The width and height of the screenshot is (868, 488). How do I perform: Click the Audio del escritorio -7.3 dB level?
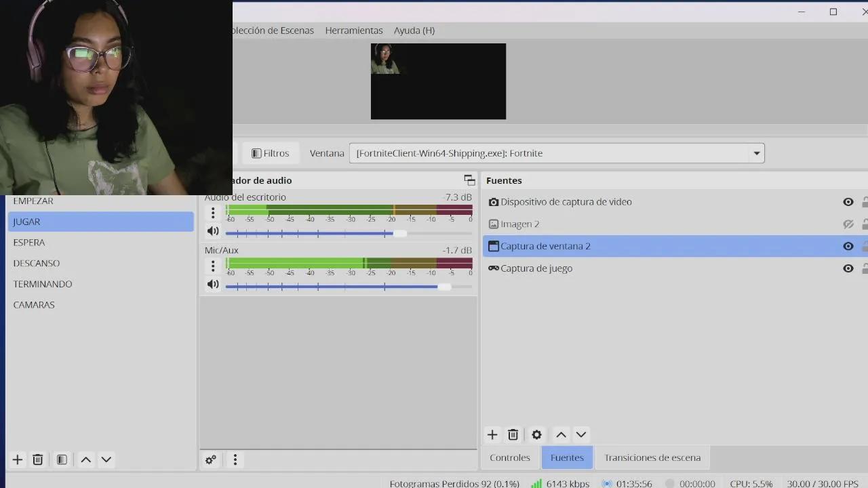(x=457, y=197)
